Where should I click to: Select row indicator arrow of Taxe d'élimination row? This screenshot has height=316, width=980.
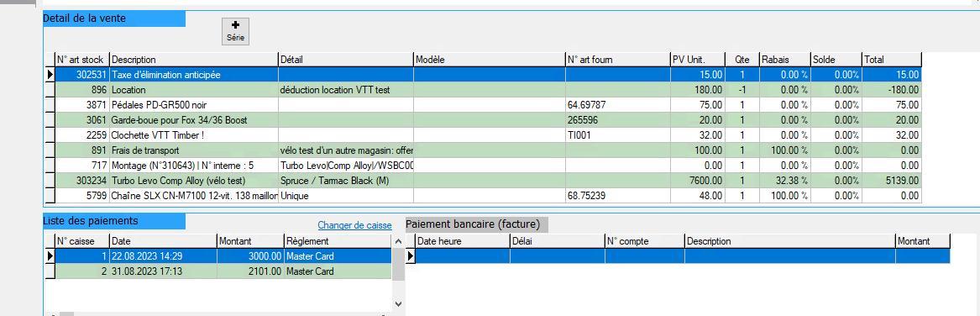50,75
